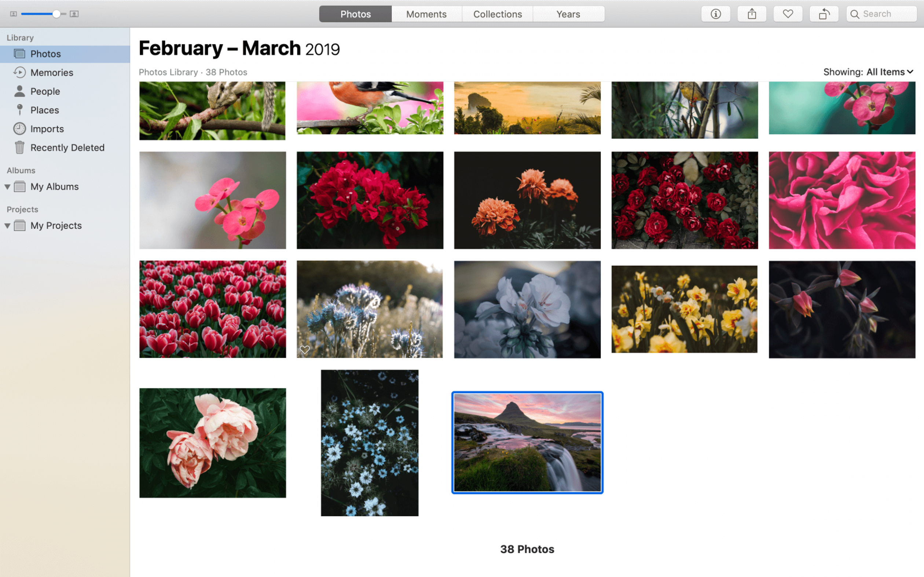The height and width of the screenshot is (577, 924).
Task: Click the Memories sidebar icon
Action: click(18, 73)
